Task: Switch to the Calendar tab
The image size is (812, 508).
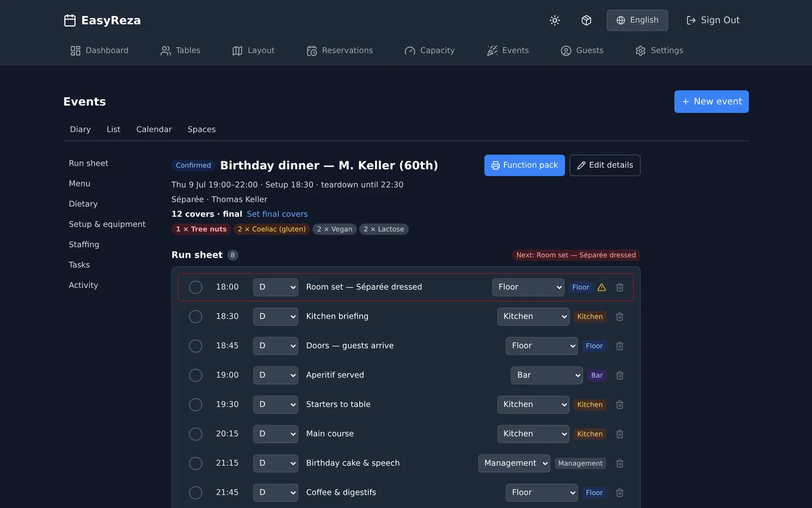Action: click(x=154, y=130)
